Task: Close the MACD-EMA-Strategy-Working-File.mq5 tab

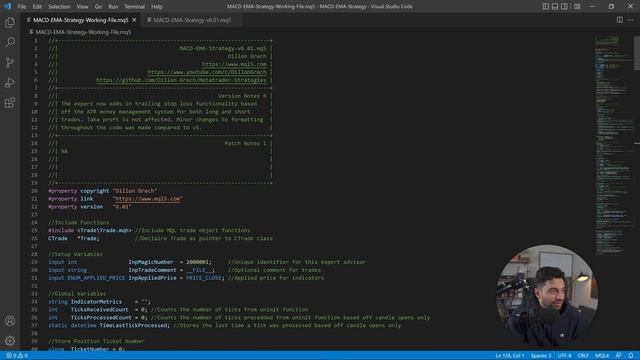Action: click(134, 20)
